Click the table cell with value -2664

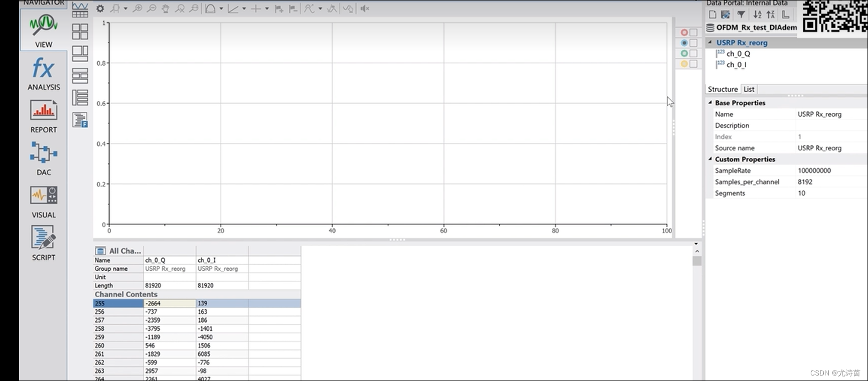pyautogui.click(x=170, y=303)
